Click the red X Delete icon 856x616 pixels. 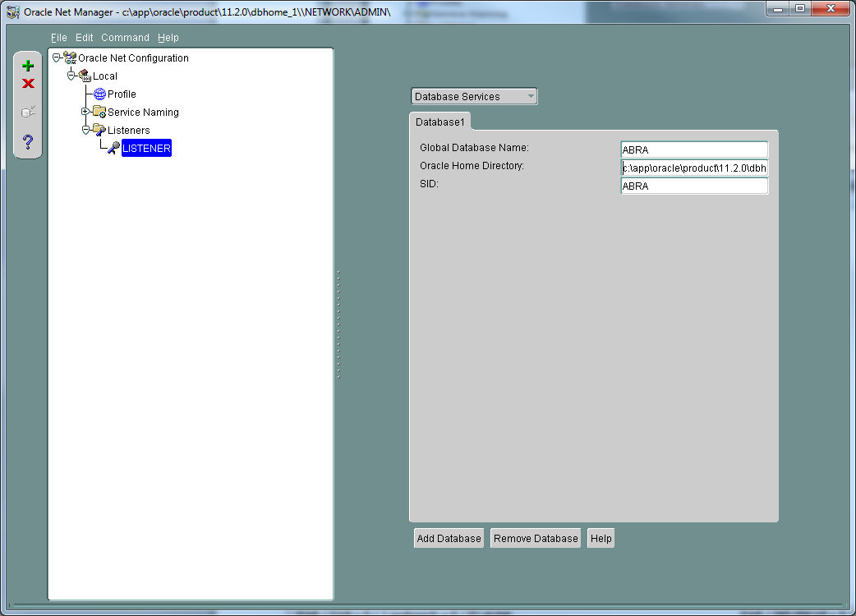click(29, 84)
